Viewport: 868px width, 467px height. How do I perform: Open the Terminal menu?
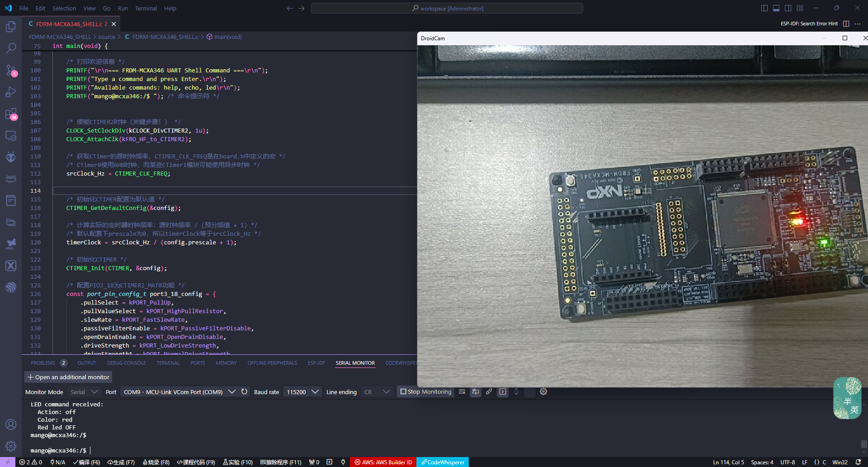coord(146,8)
